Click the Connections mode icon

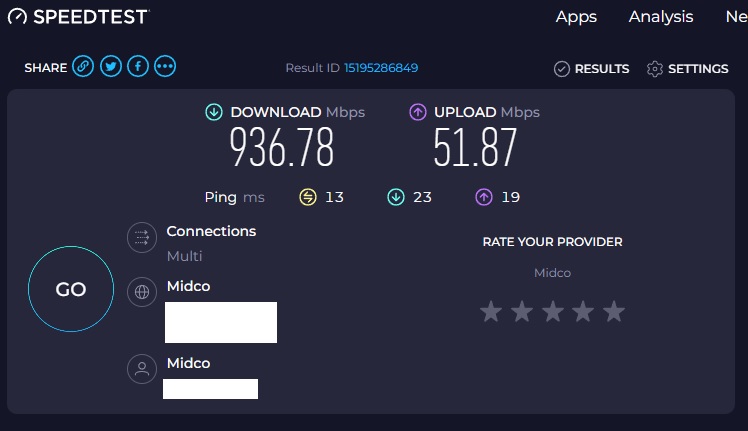point(142,237)
